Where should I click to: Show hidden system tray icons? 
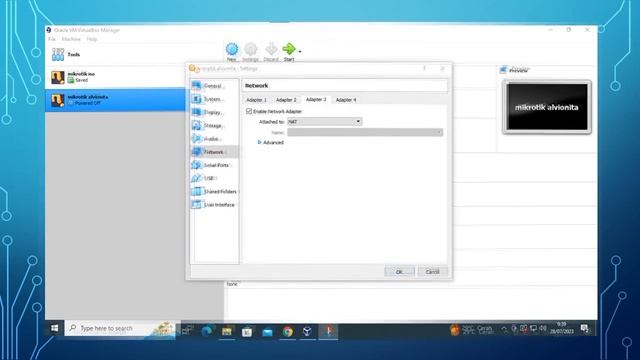point(504,328)
